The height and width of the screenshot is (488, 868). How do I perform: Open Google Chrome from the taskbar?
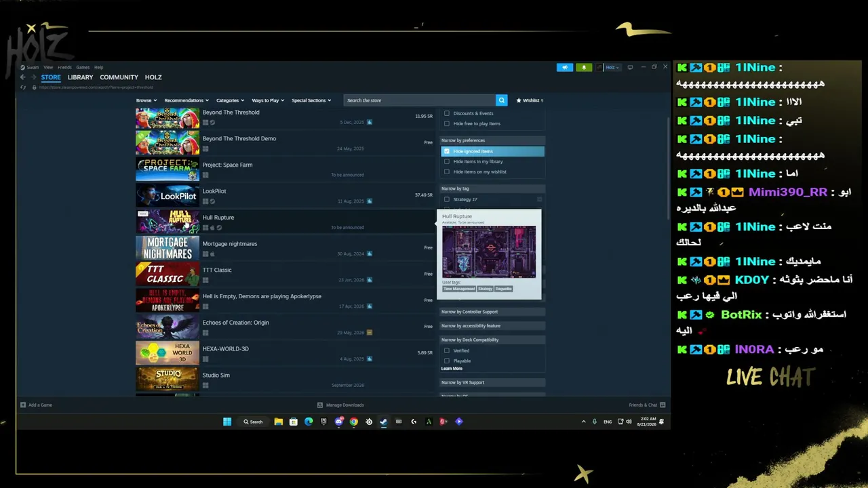[354, 422]
